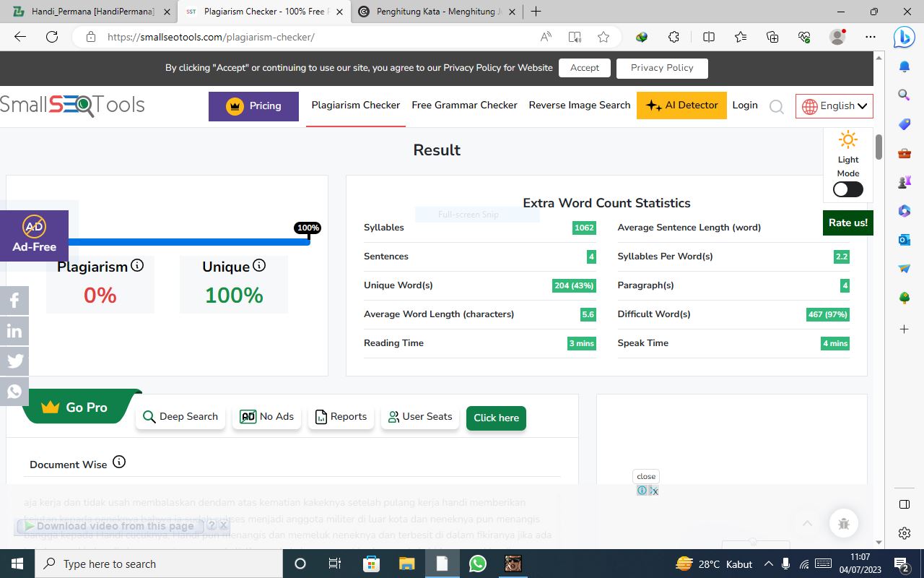Open the Collections icon
The height and width of the screenshot is (578, 924).
click(772, 37)
